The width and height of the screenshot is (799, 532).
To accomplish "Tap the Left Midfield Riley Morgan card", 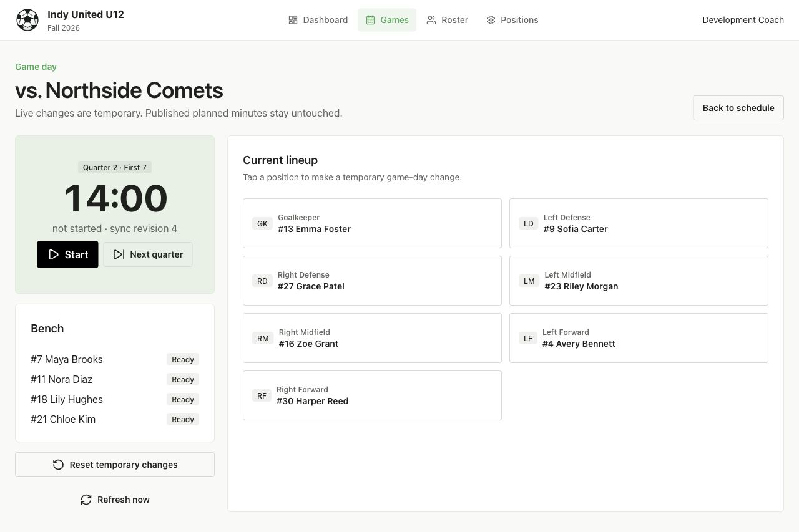I will point(639,281).
